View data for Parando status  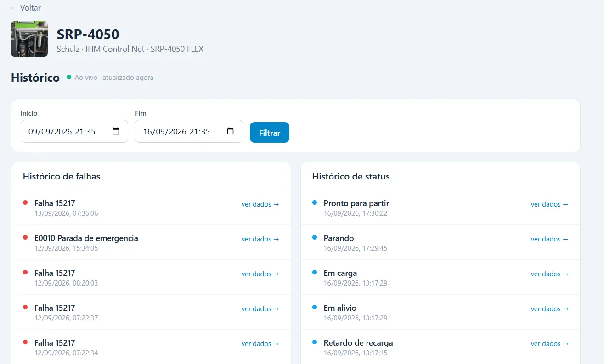550,239
